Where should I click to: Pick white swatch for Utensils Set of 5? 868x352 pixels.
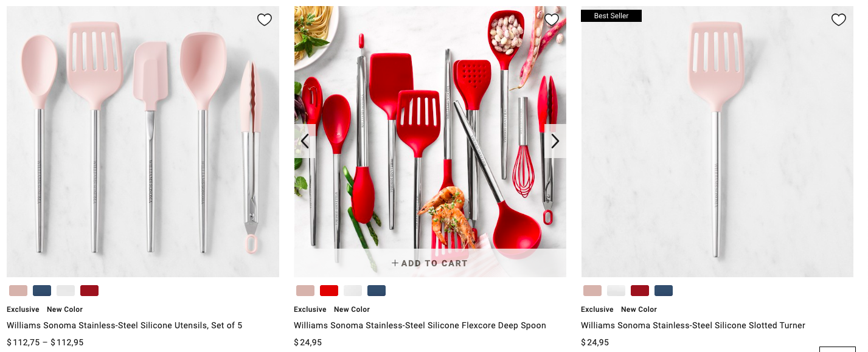click(66, 291)
